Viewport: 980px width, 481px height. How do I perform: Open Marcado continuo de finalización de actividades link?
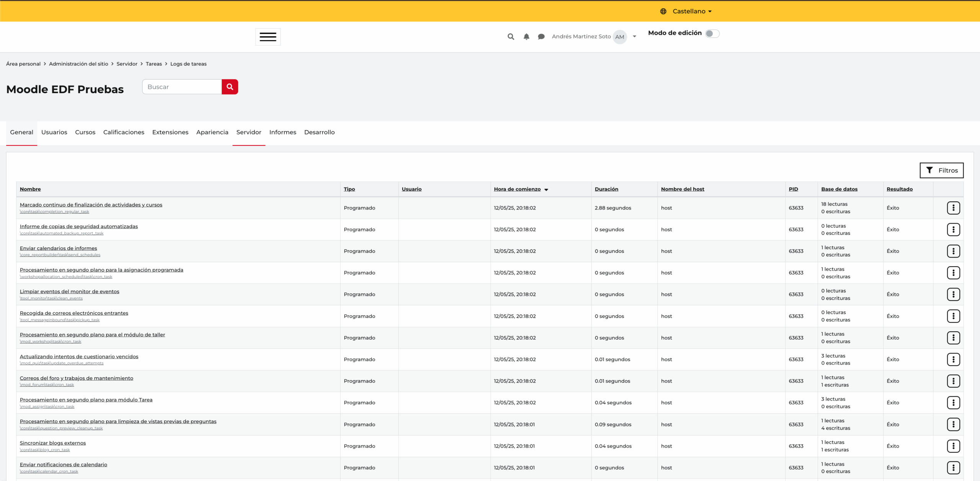(91, 205)
